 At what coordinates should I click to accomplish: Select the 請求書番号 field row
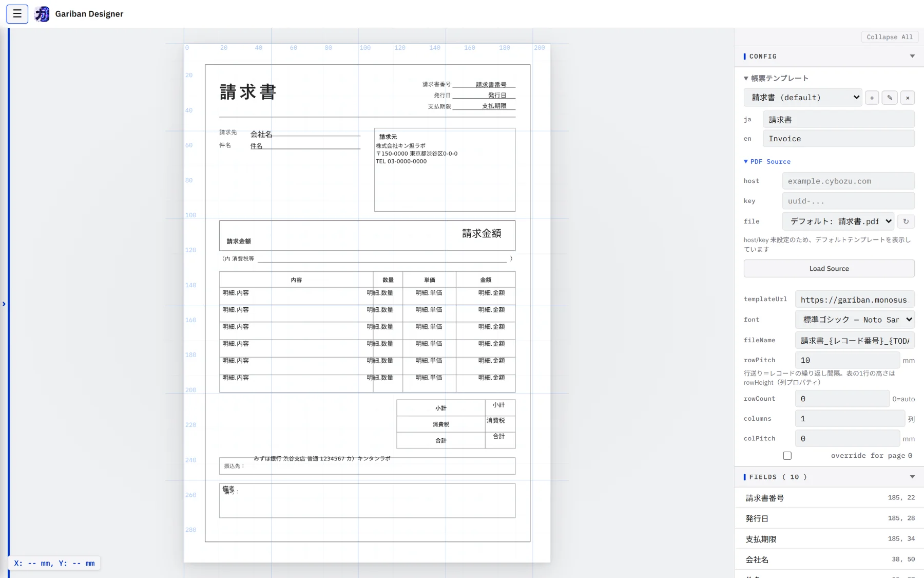point(829,498)
